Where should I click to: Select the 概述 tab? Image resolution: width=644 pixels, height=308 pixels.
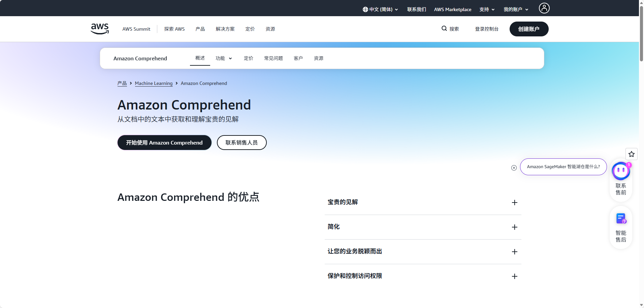[x=200, y=58]
